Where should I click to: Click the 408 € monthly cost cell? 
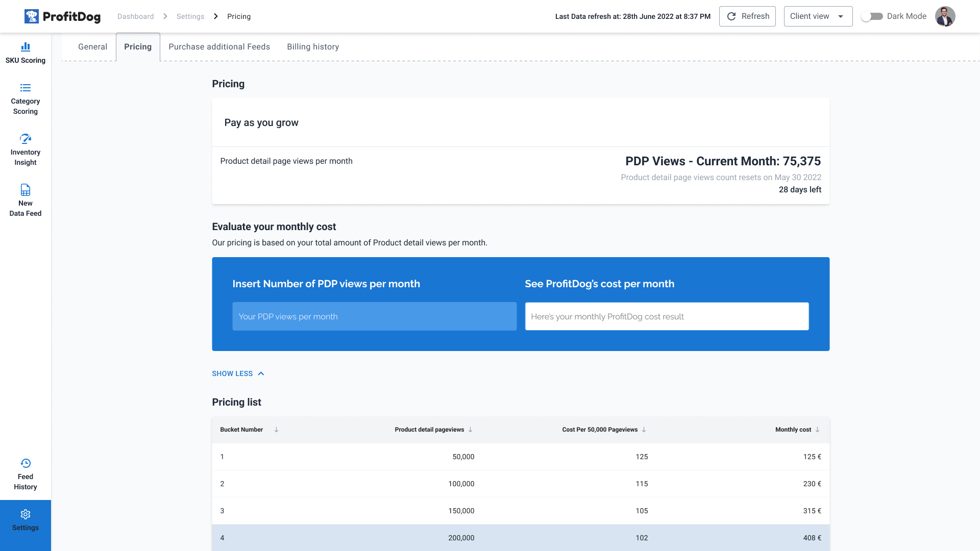(812, 538)
